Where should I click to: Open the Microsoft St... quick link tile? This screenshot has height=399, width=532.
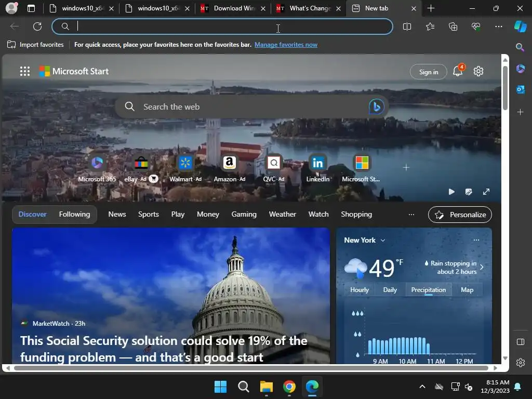362,169
